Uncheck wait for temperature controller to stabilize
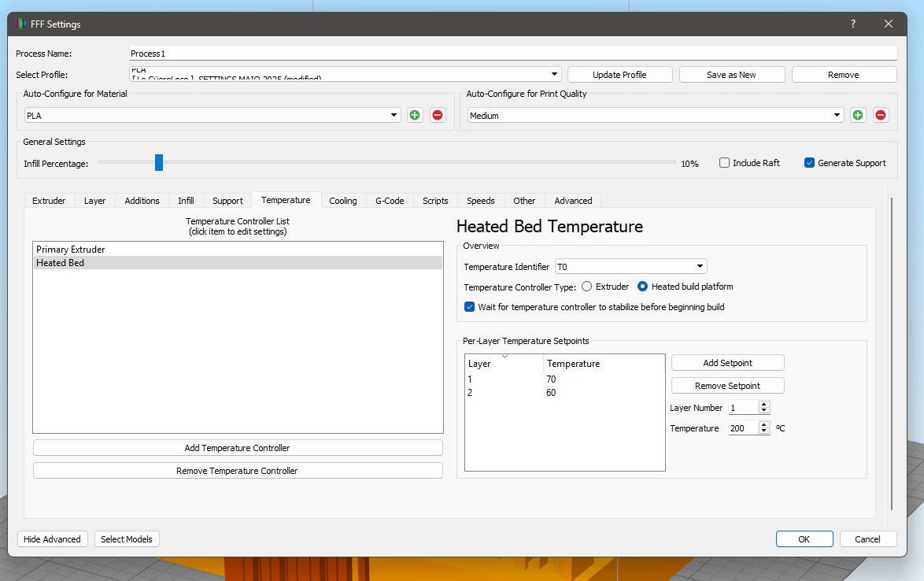 470,307
